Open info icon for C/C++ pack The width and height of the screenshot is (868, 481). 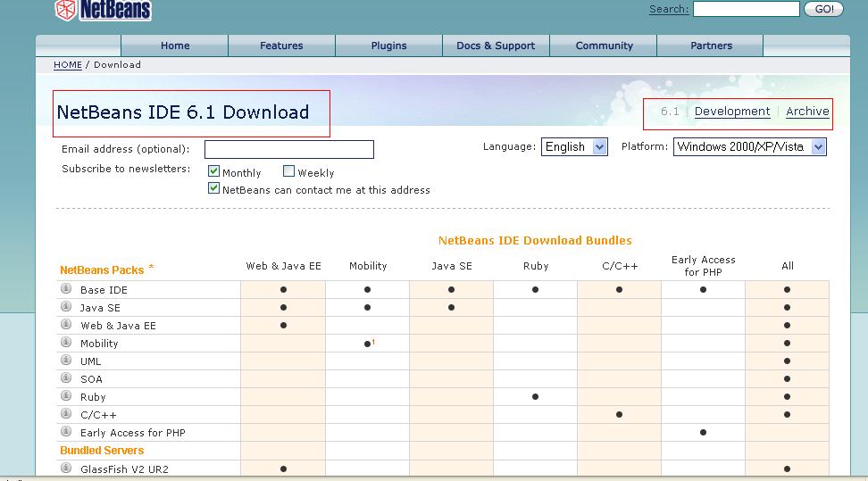(66, 413)
